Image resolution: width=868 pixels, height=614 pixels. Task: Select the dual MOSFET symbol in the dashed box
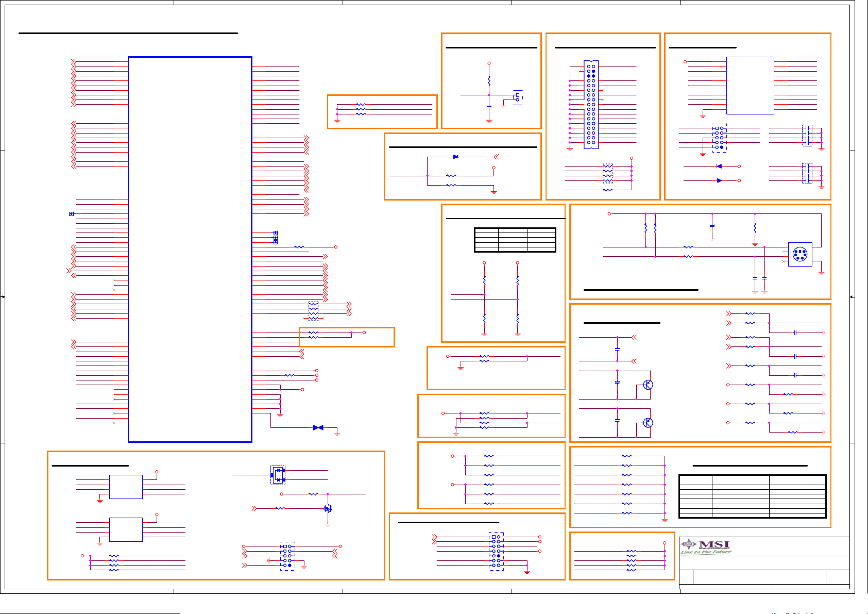tap(278, 475)
